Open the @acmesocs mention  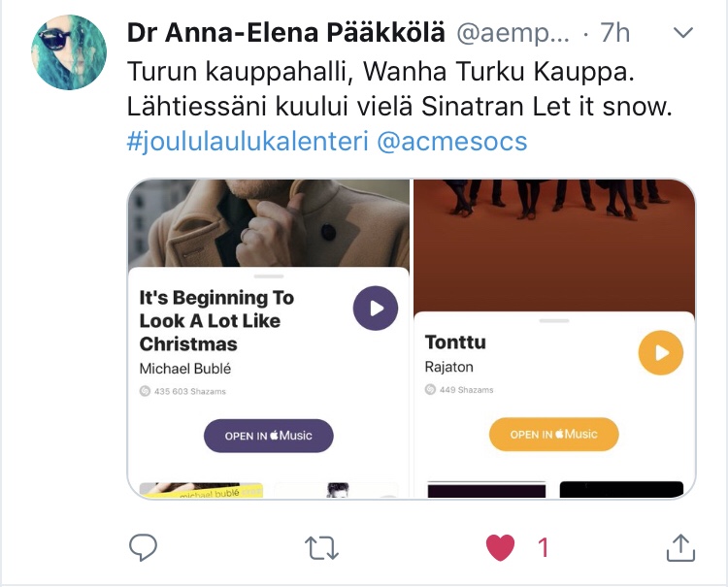click(x=451, y=141)
